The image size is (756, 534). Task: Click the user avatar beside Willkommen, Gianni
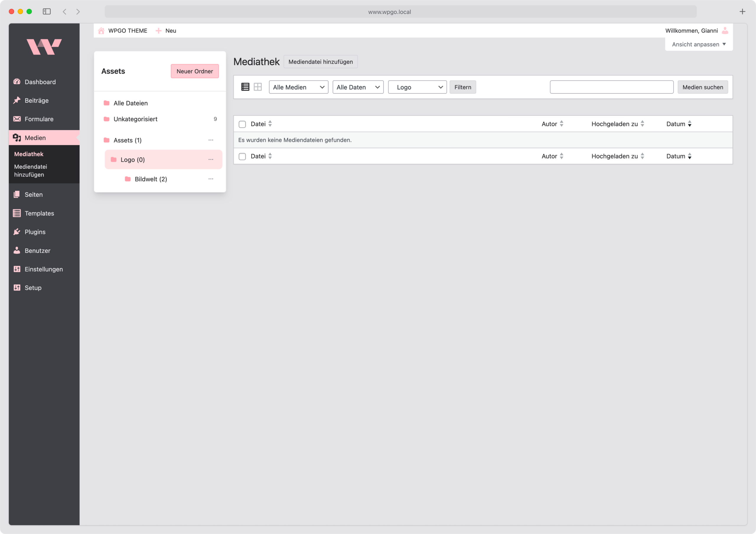pyautogui.click(x=725, y=30)
